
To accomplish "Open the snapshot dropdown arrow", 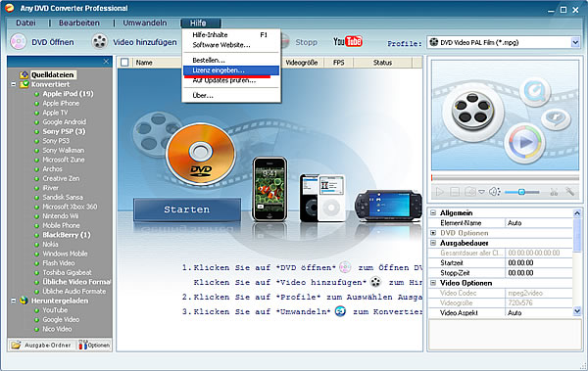I will [481, 192].
